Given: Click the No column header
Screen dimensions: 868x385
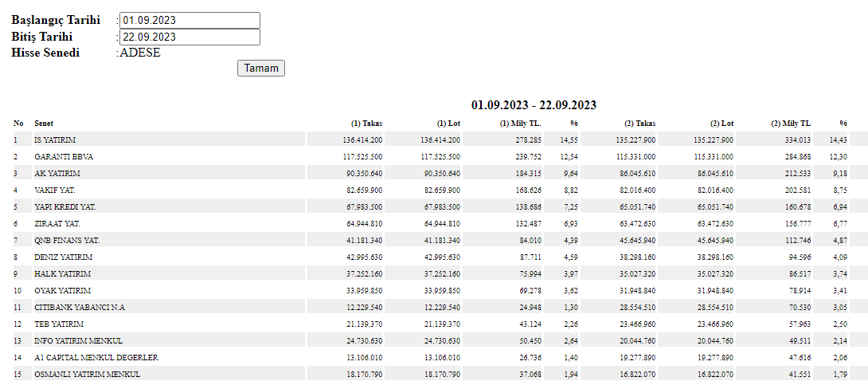Looking at the screenshot, I should 19,124.
